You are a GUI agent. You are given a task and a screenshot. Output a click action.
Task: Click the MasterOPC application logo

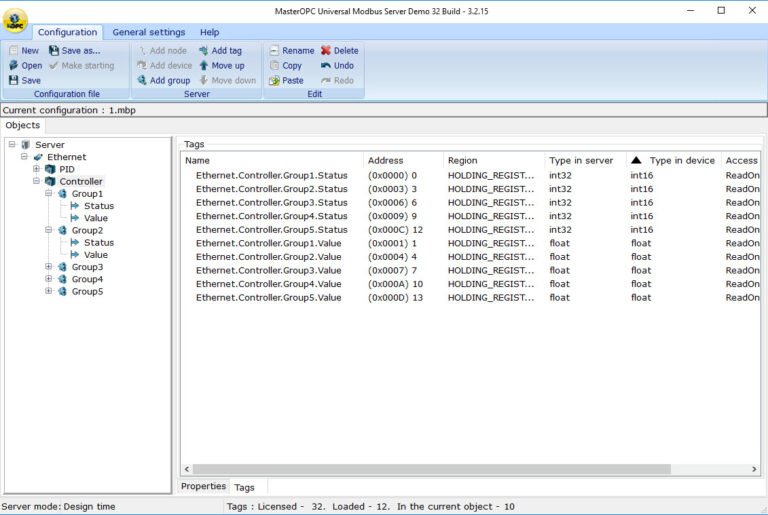point(15,21)
